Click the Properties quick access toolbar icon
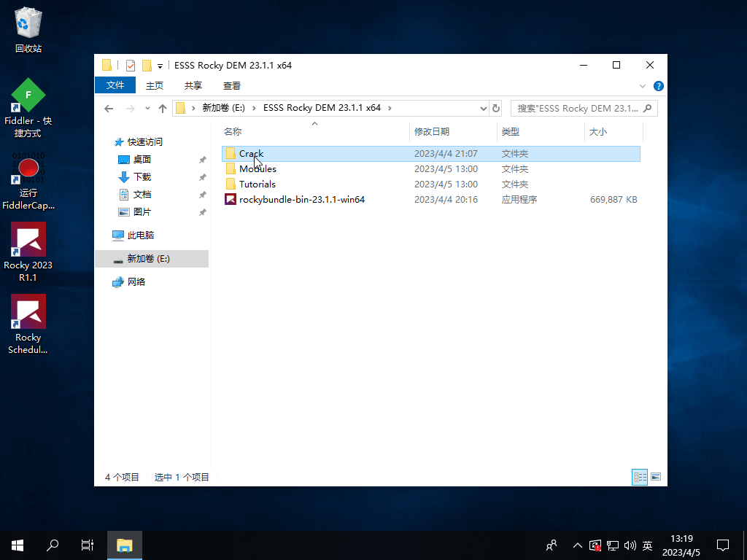 point(130,65)
